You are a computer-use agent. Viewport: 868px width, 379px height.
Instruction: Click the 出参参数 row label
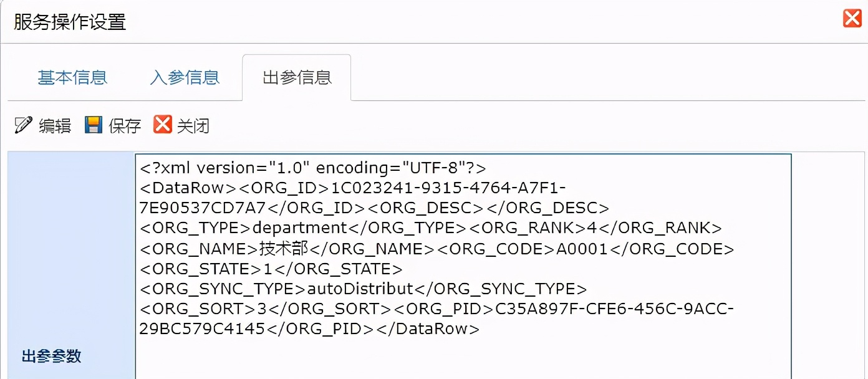coord(52,355)
